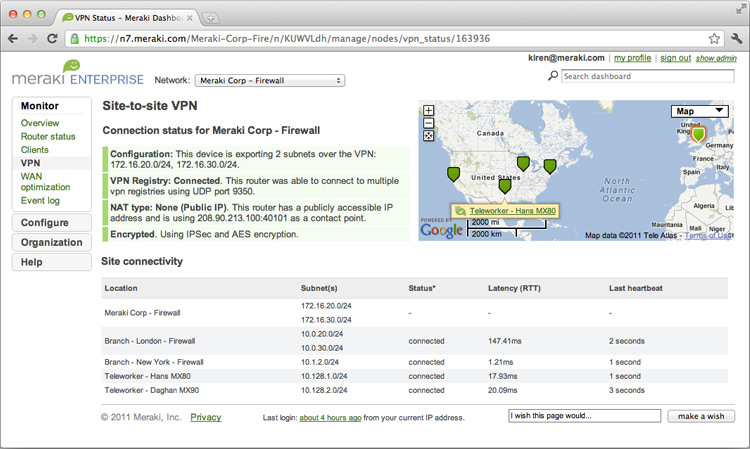Screen dimensions: 750x449
Task: Select VPN in the Monitor menu
Action: 30,163
